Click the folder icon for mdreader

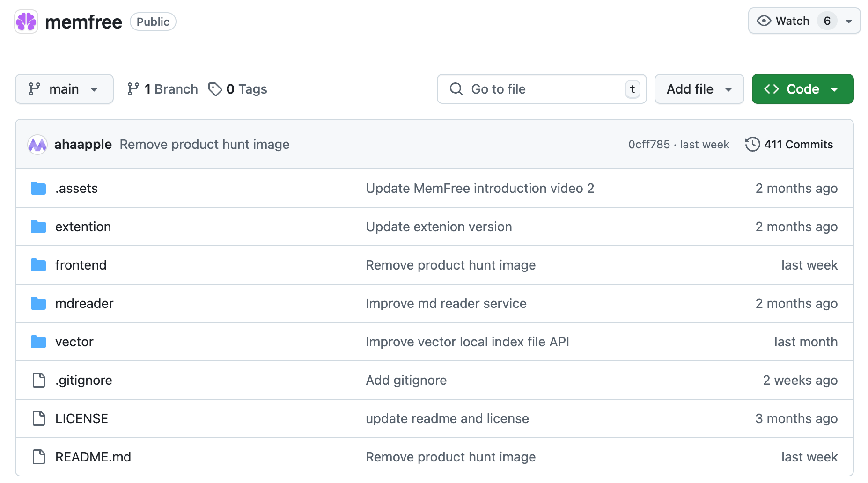tap(38, 303)
